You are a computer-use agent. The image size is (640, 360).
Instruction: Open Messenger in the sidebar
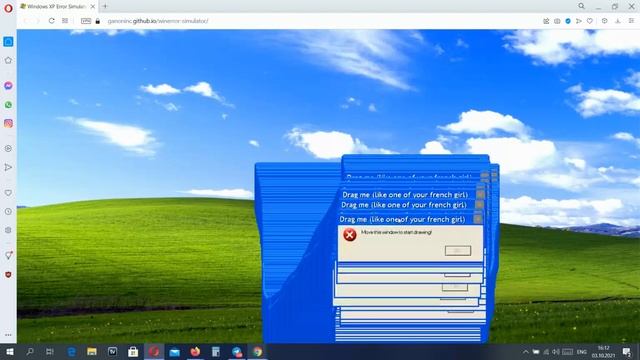[8, 85]
